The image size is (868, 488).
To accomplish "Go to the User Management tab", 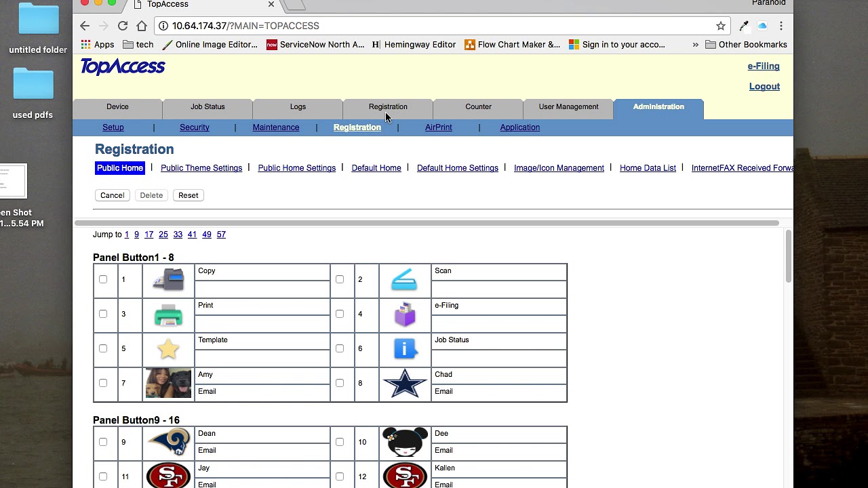I will click(x=568, y=107).
